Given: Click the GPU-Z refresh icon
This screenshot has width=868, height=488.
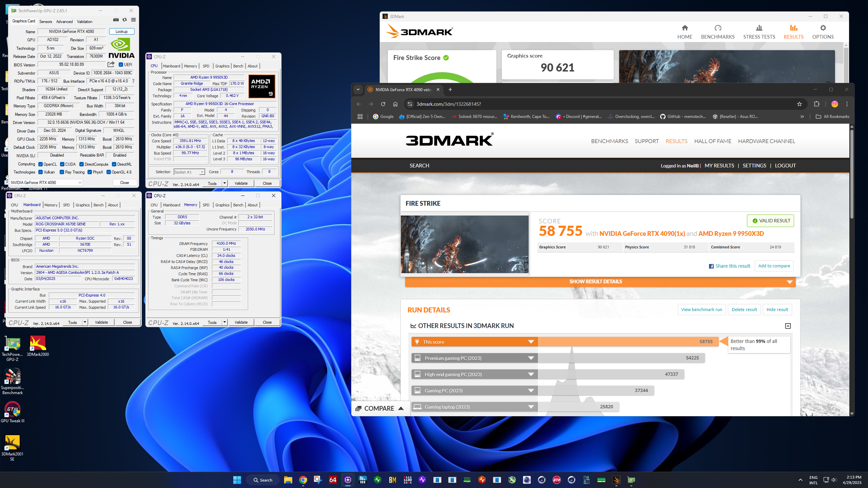Looking at the screenshot, I should [x=125, y=20].
